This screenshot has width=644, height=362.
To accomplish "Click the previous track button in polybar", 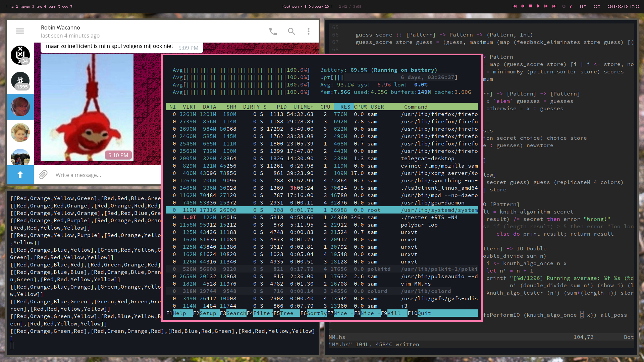I will (515, 6).
